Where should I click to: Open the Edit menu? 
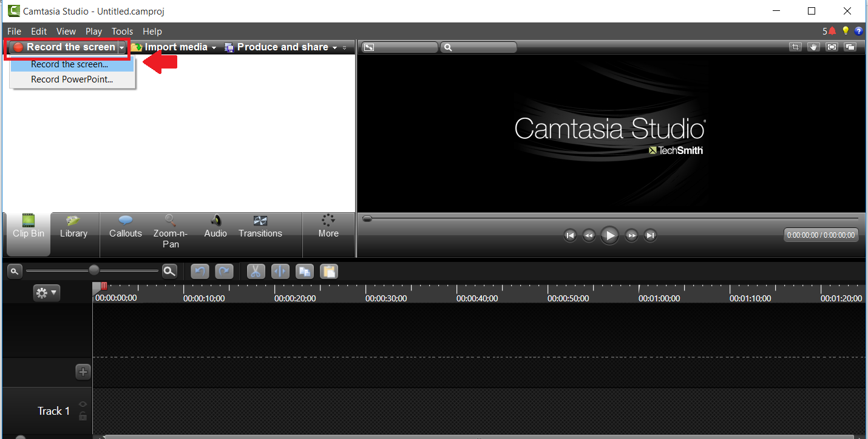[x=39, y=31]
